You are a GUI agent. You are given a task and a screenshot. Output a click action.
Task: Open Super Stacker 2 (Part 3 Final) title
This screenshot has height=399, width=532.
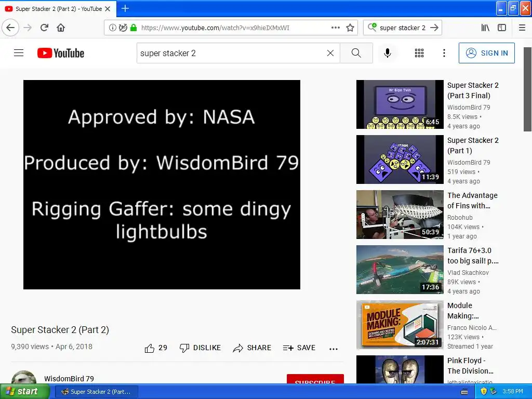tap(473, 90)
